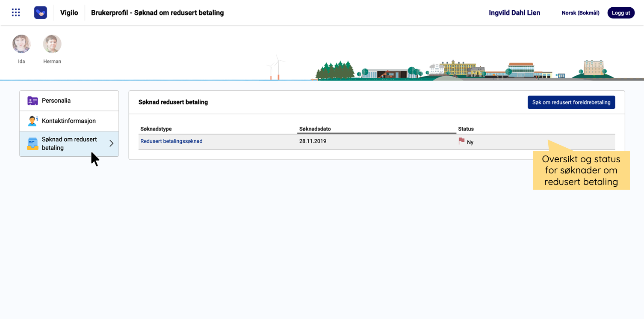The image size is (644, 319).
Task: Open the app grid launcher menu
Action: coord(16,12)
